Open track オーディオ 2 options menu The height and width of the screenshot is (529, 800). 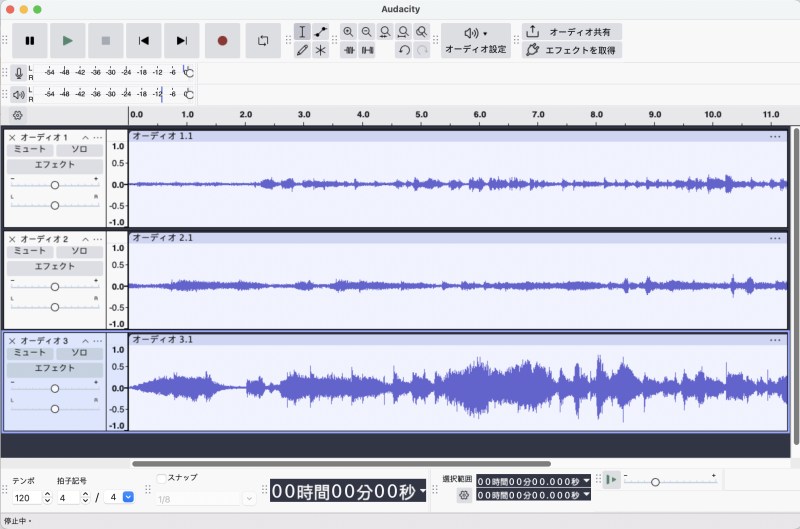click(x=97, y=239)
